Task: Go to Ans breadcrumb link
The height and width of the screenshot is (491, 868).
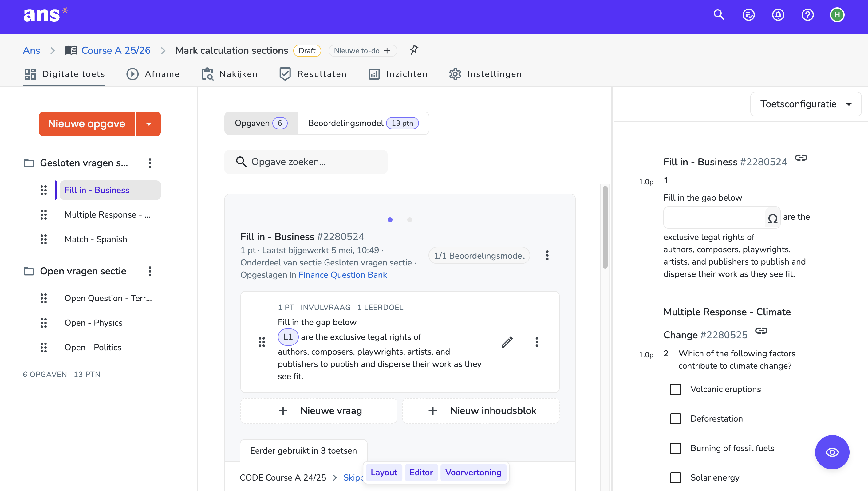Action: (31, 51)
